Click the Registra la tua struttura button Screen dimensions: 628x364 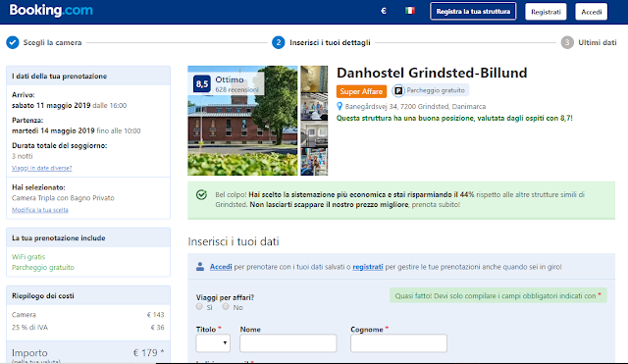pos(473,11)
